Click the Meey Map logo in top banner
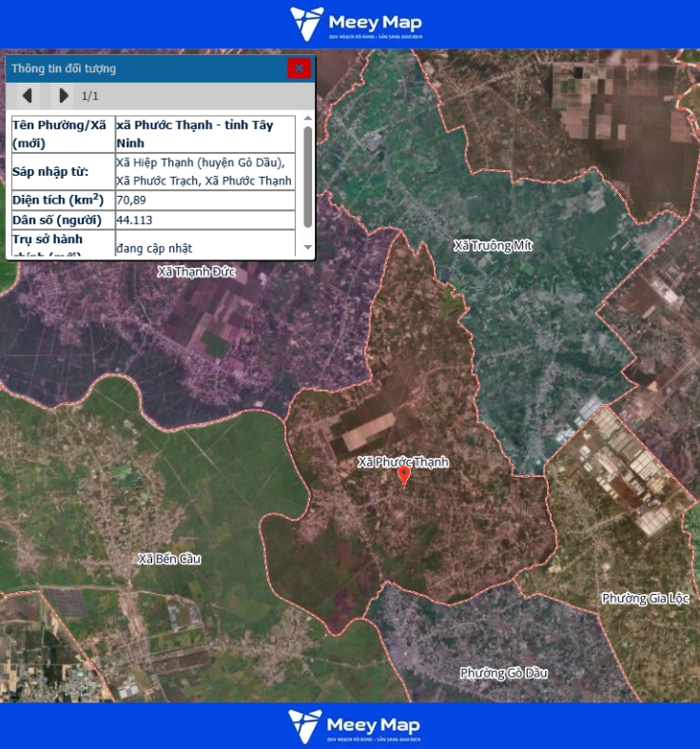This screenshot has height=749, width=700. click(x=356, y=24)
